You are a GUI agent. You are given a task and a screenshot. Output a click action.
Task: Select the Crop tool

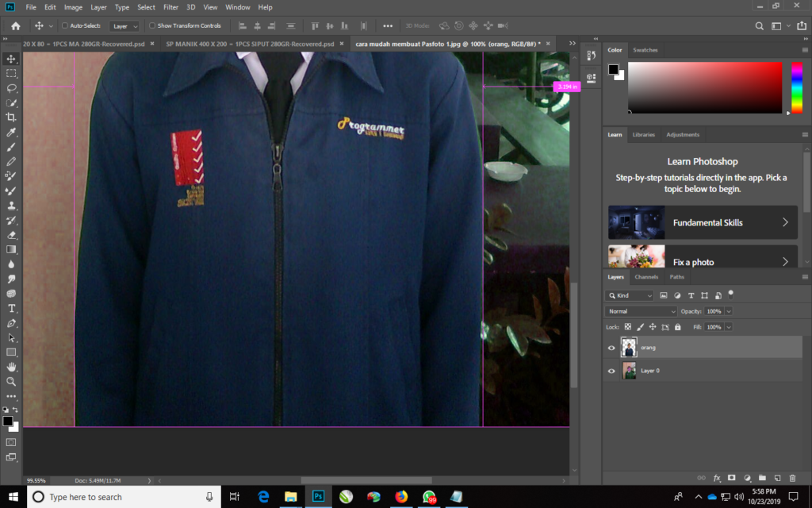[x=11, y=117]
